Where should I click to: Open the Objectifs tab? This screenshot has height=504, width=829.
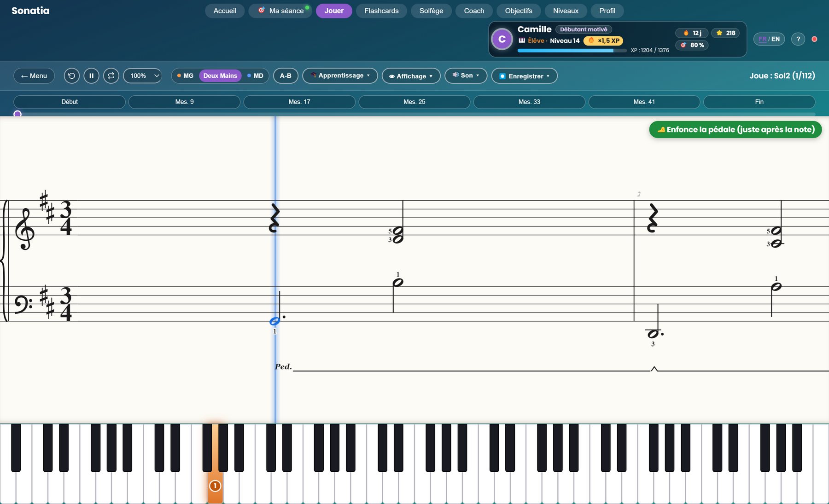point(519,11)
